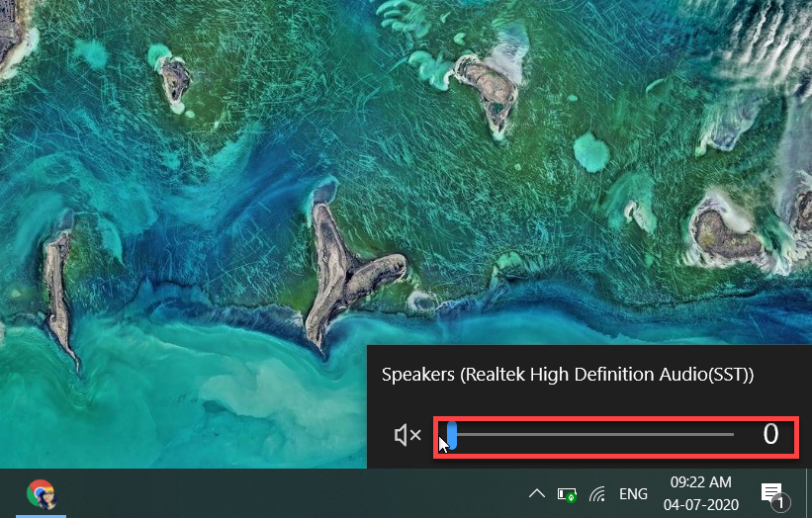Click the volume level number 0
Image resolution: width=812 pixels, height=518 pixels.
(770, 434)
